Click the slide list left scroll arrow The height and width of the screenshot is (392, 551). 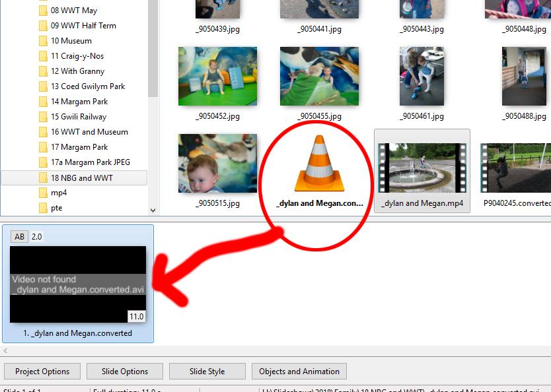[5, 351]
